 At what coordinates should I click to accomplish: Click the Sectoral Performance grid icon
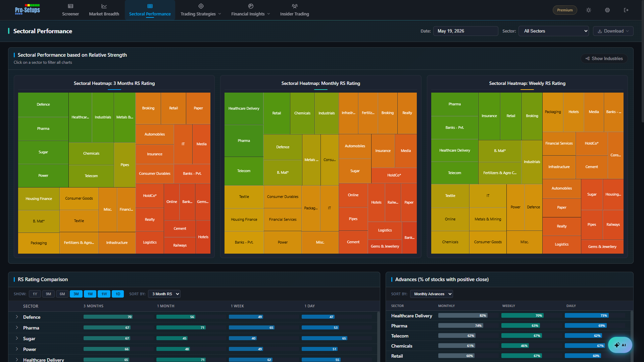[x=150, y=6]
